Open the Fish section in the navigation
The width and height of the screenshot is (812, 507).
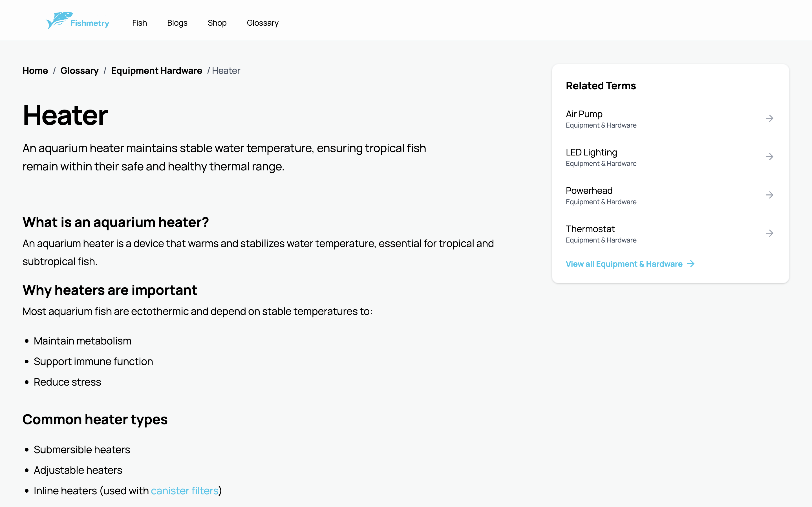[x=139, y=23]
